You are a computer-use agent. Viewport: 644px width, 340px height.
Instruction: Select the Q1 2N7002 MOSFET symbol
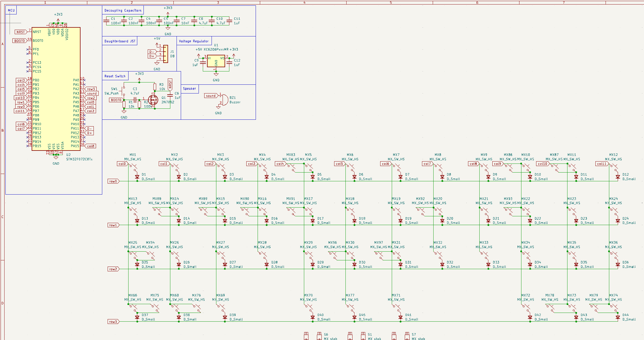[153, 100]
